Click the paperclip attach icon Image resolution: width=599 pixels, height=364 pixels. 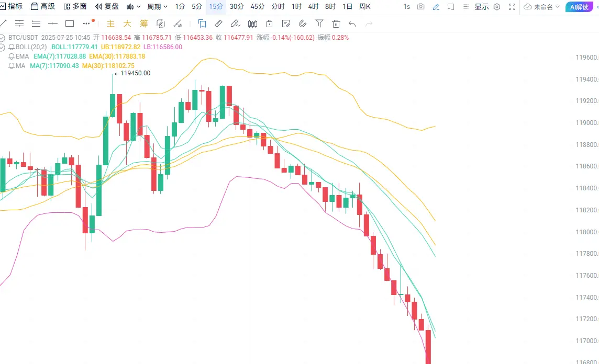click(x=303, y=24)
